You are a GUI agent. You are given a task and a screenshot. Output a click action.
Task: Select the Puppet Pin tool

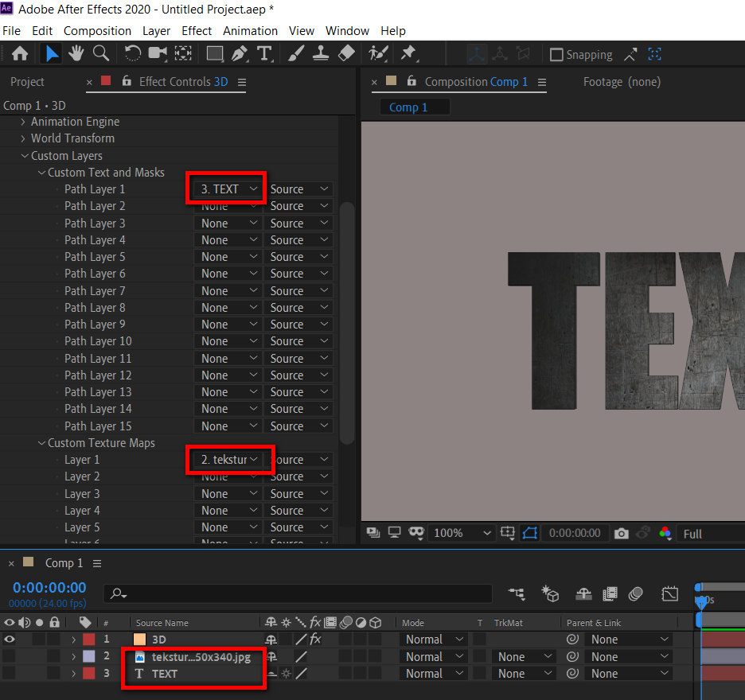click(x=408, y=54)
